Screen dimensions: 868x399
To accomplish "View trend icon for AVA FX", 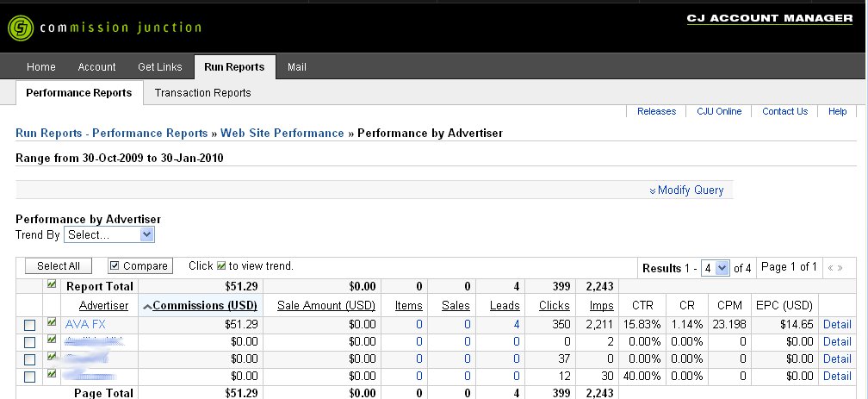I will [53, 323].
